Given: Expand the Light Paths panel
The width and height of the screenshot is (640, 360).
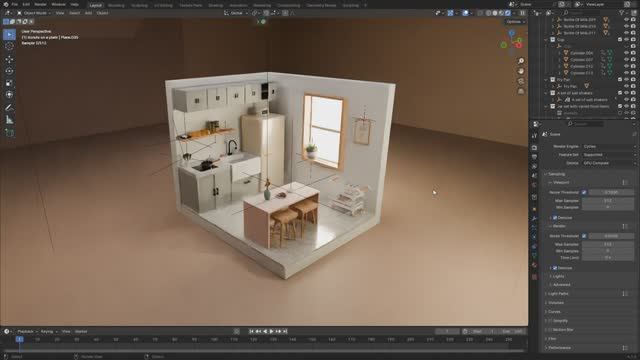Looking at the screenshot, I should [x=558, y=294].
